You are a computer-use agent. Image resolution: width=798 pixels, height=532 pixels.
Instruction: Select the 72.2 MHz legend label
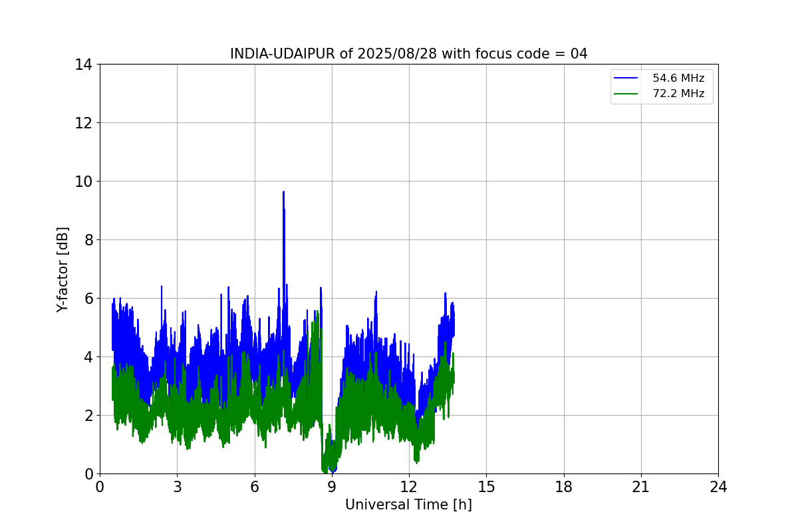[678, 94]
